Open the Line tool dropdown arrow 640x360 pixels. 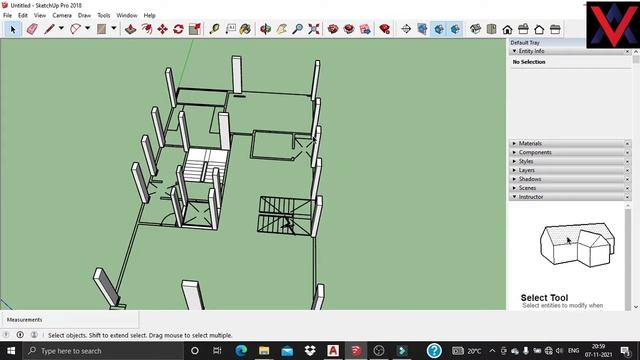pos(61,28)
